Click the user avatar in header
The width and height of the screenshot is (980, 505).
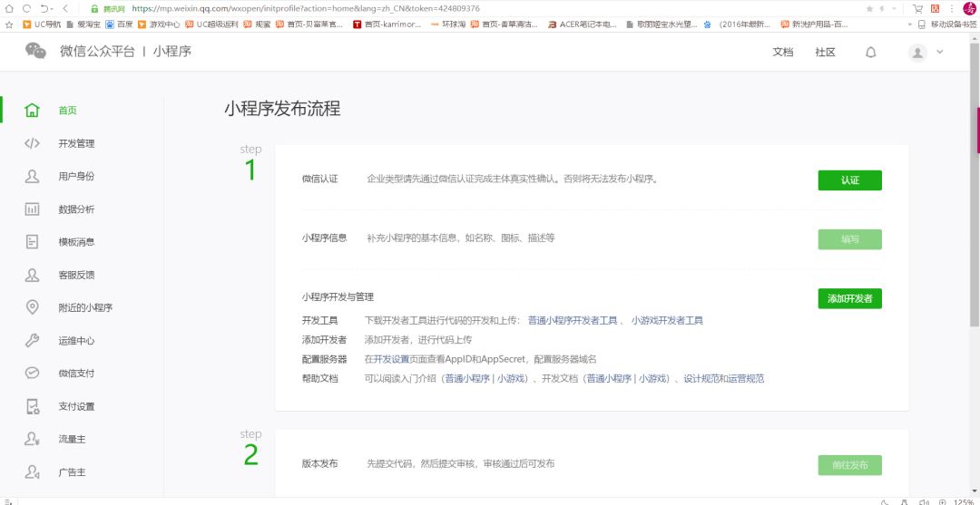coord(917,53)
